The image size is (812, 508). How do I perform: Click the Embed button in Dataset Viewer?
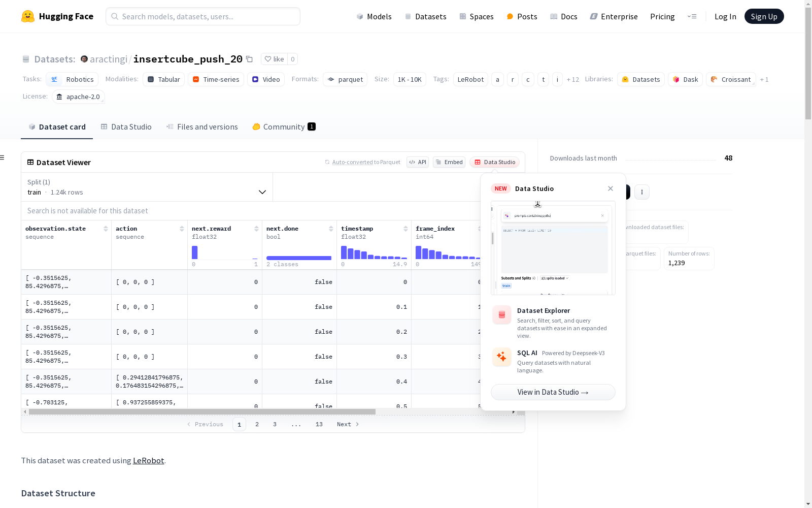coord(449,162)
